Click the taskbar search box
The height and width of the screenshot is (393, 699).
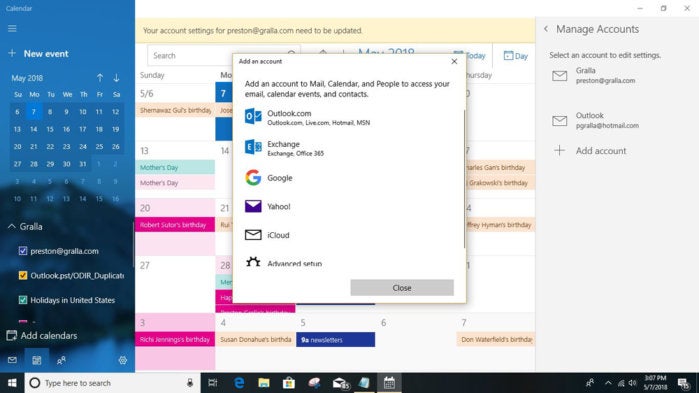click(x=112, y=383)
